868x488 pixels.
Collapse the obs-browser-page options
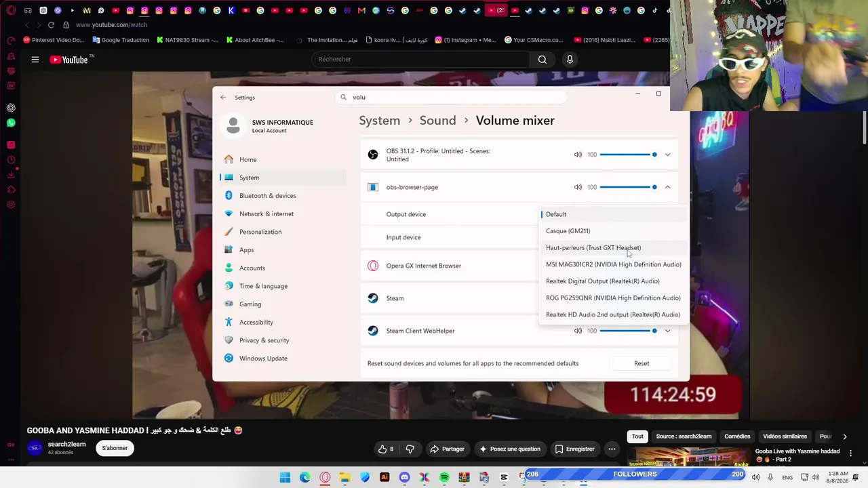pos(667,187)
